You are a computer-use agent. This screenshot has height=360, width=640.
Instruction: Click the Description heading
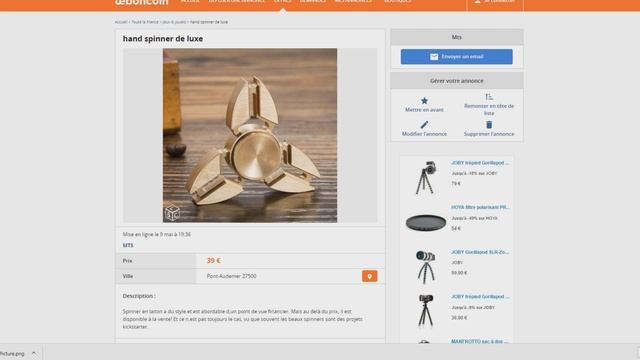pos(139,296)
